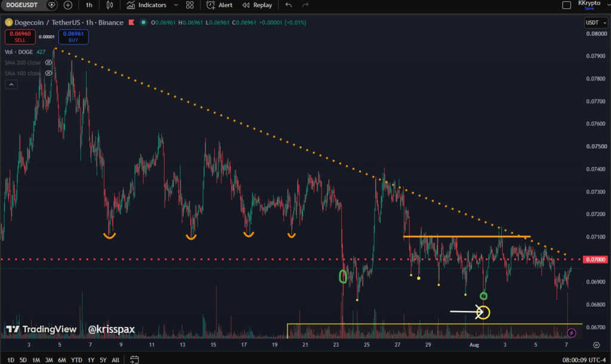Collapse the indicator legend arrow
This screenshot has height=364, width=611.
click(x=11, y=84)
